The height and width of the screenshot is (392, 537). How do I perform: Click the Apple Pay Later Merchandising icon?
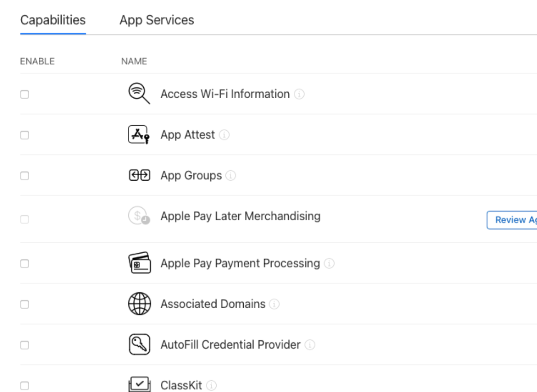139,215
